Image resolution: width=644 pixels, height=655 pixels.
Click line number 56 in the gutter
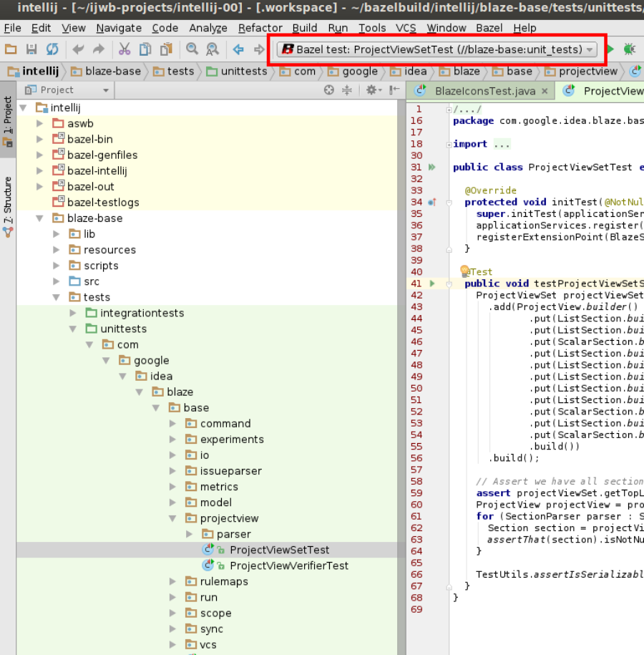pos(416,458)
